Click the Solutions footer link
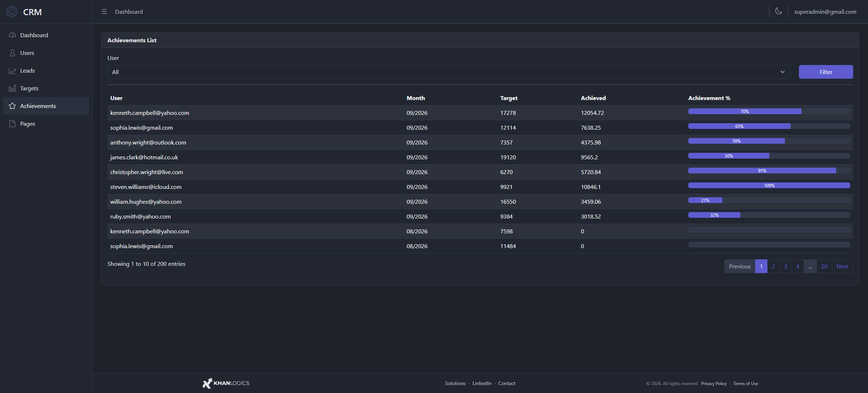The width and height of the screenshot is (868, 393). click(x=455, y=384)
